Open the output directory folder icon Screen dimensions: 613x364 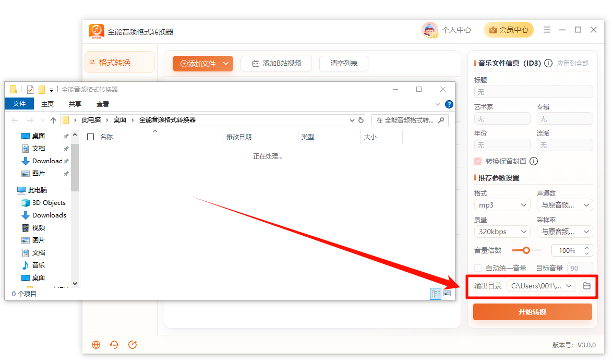[586, 286]
